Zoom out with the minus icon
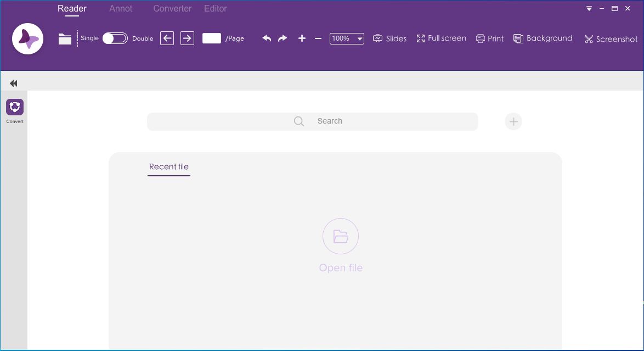Viewport: 644px width, 351px height. [x=318, y=39]
